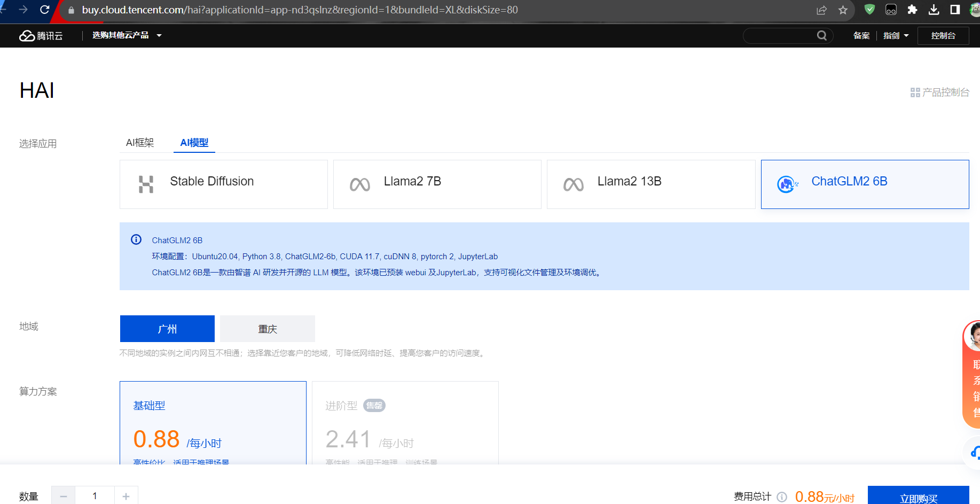Image resolution: width=980 pixels, height=504 pixels.
Task: Click the lock icon in the address bar
Action: [x=71, y=10]
